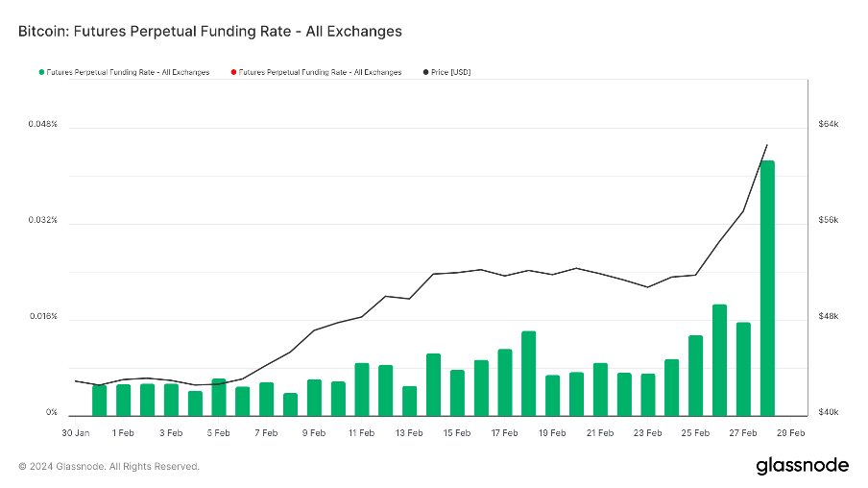The width and height of the screenshot is (868, 488).
Task: Click the tallest green bar on 28 Feb
Action: pyautogui.click(x=767, y=288)
